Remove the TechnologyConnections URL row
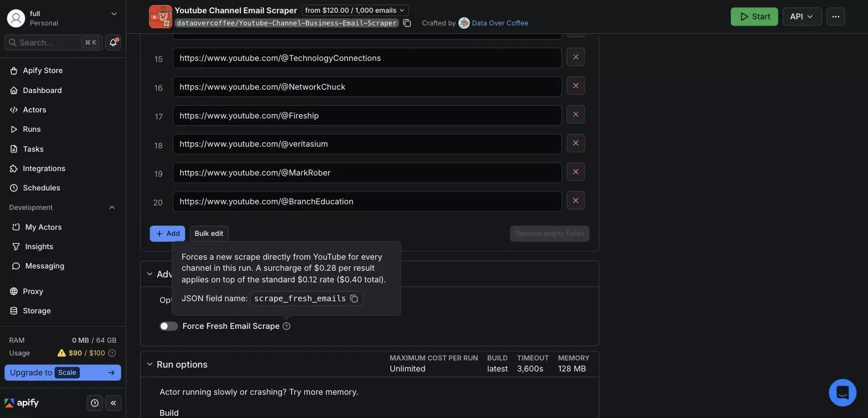 (576, 57)
